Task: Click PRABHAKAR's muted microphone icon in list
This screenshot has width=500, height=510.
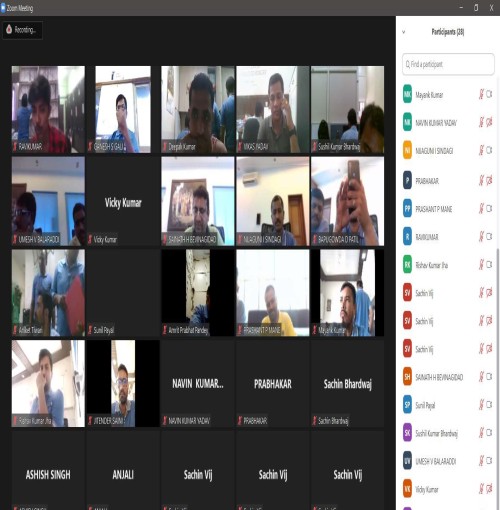Action: pos(481,181)
